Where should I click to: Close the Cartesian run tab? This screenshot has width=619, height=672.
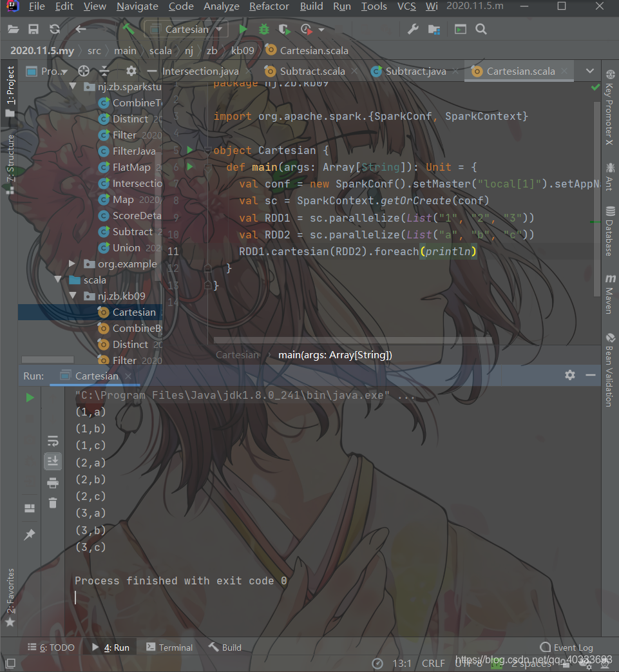coord(128,376)
